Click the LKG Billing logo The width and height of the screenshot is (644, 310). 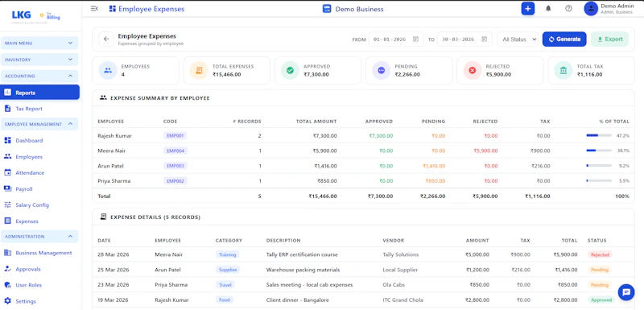35,15
